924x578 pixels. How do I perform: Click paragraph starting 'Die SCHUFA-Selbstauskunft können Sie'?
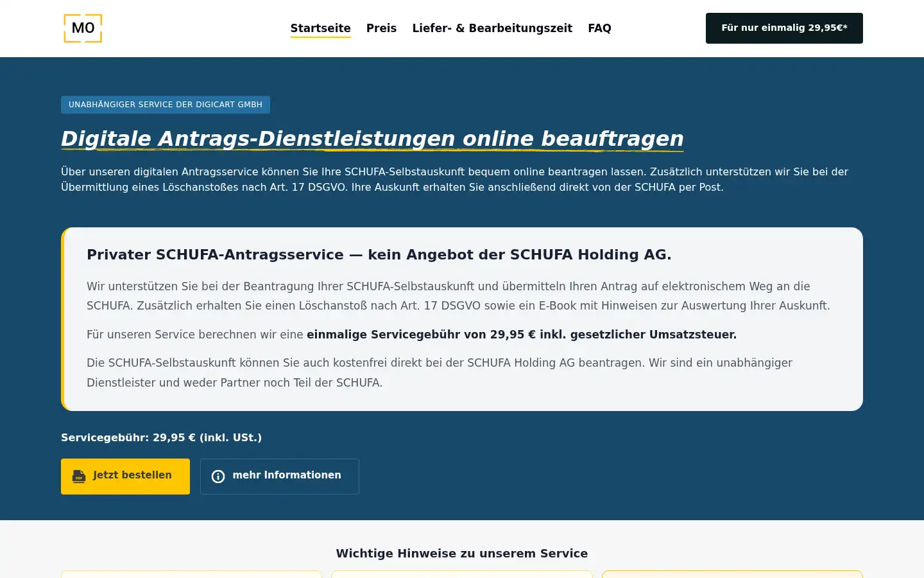[x=440, y=372]
